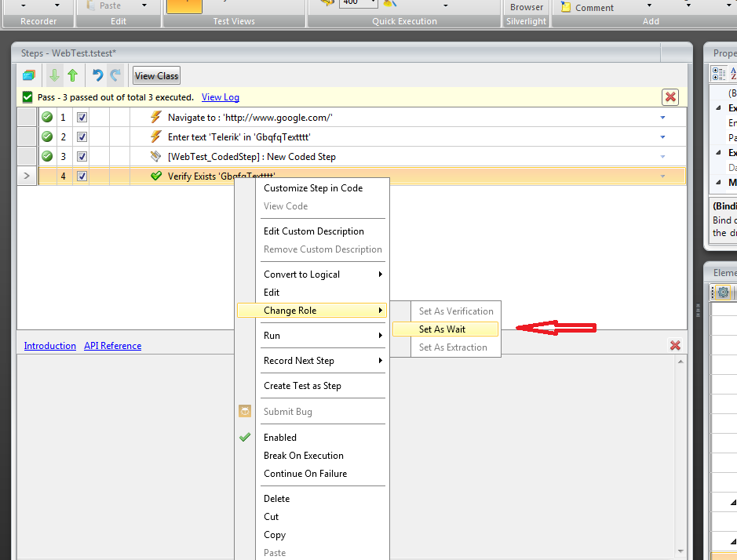Click categorized view icon in Properties
The height and width of the screenshot is (560, 737).
719,74
